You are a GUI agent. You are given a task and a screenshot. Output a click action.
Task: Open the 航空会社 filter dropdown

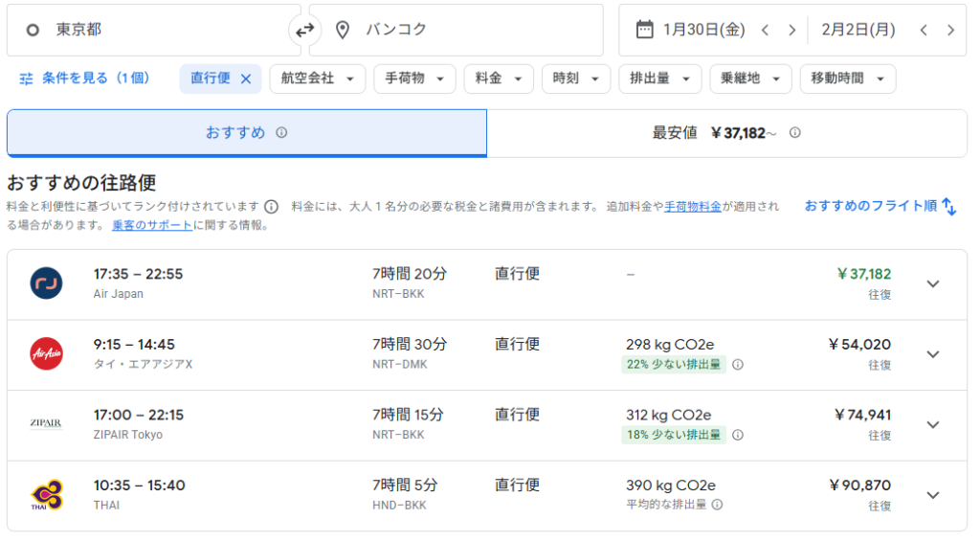click(x=317, y=79)
